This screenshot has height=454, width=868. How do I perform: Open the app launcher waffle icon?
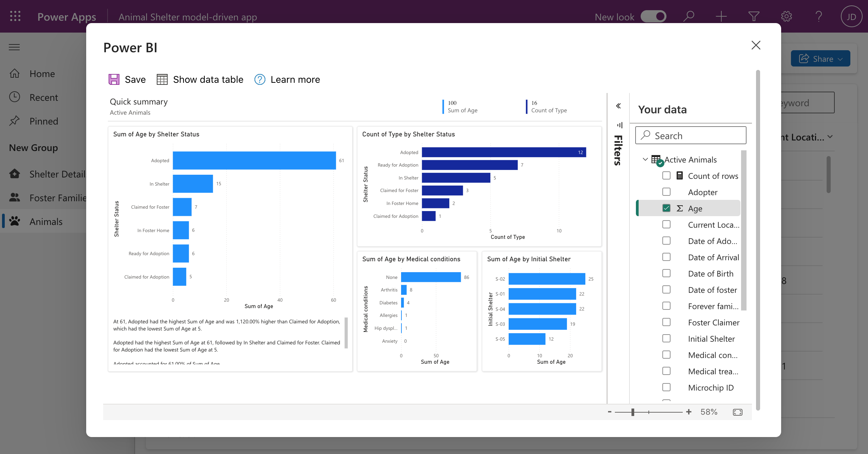[15, 16]
